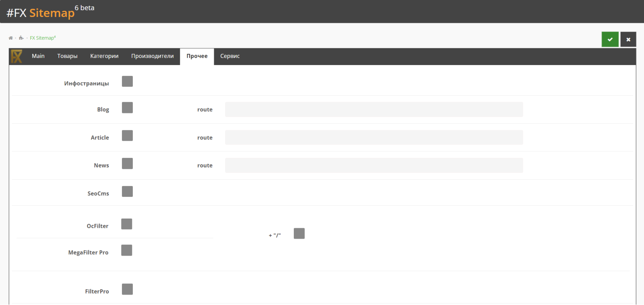Toggle the Инфостраницы checkbox
This screenshot has height=305, width=644.
coord(127,81)
